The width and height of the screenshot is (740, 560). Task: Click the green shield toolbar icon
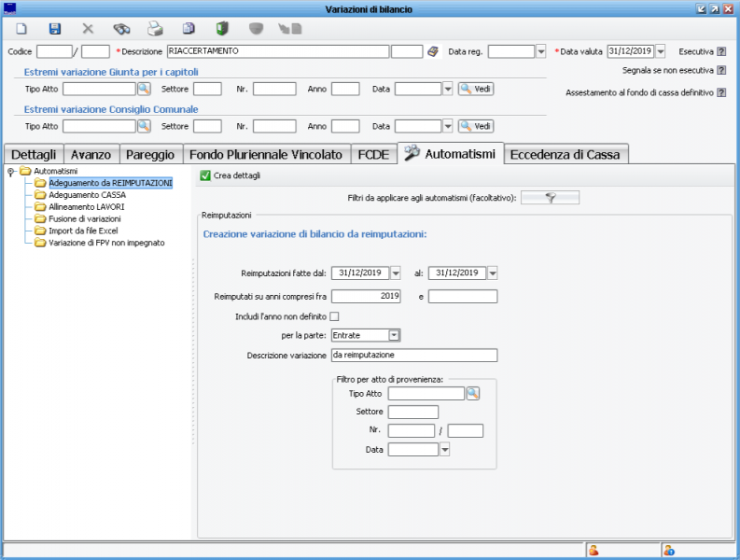222,29
